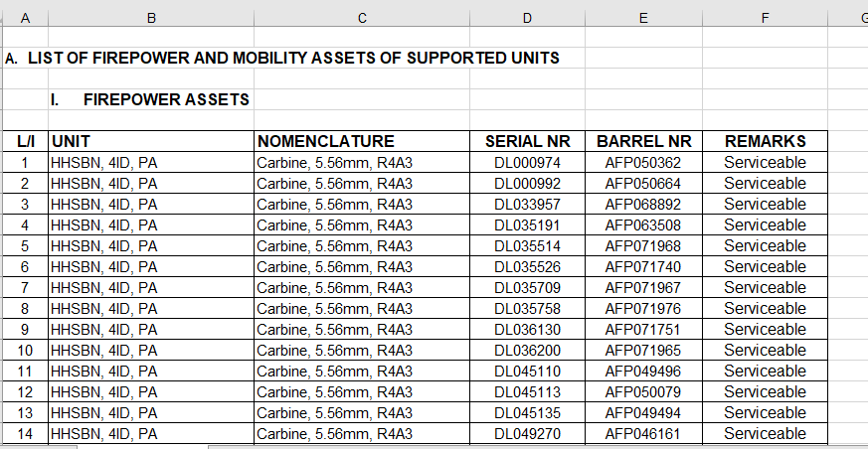The width and height of the screenshot is (868, 449).
Task: Click the L/I header cell
Action: point(26,141)
